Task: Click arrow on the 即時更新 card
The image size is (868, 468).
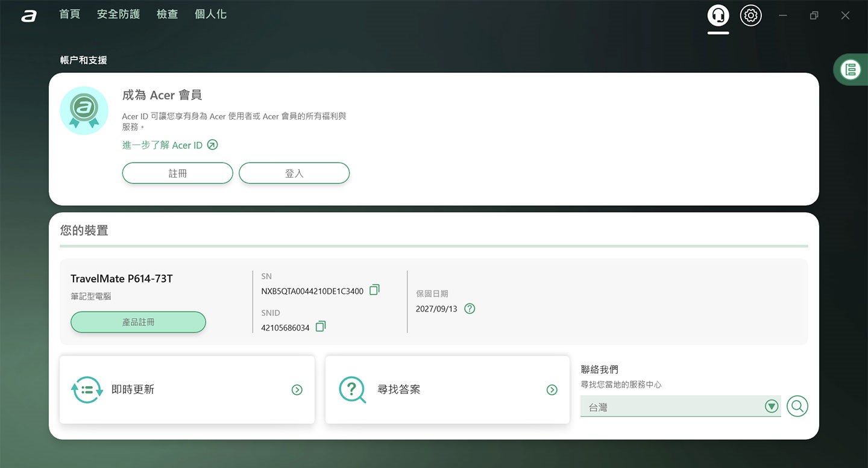Action: click(297, 390)
